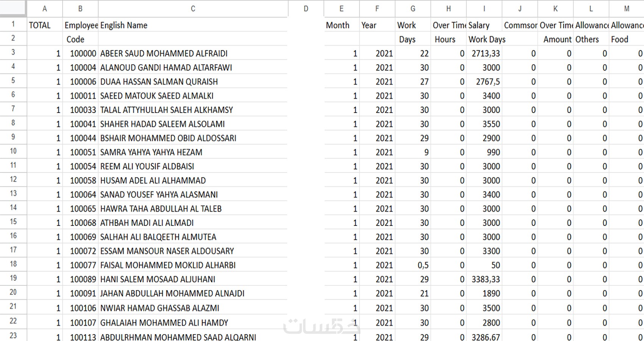Select column A header
644x341 pixels.
point(45,9)
